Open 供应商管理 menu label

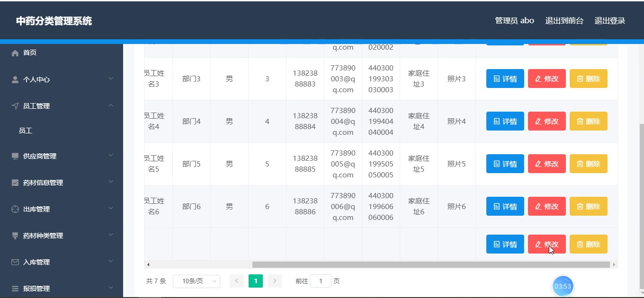point(40,156)
